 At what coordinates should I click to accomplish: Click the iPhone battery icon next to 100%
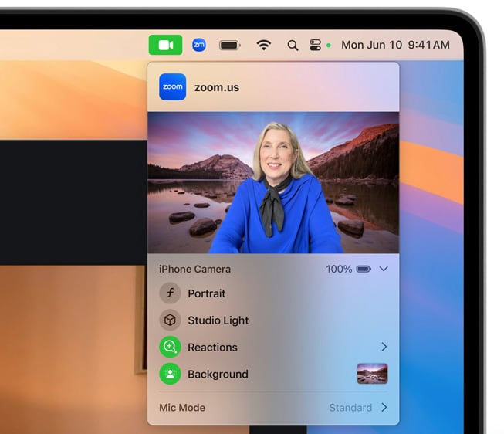click(x=364, y=269)
